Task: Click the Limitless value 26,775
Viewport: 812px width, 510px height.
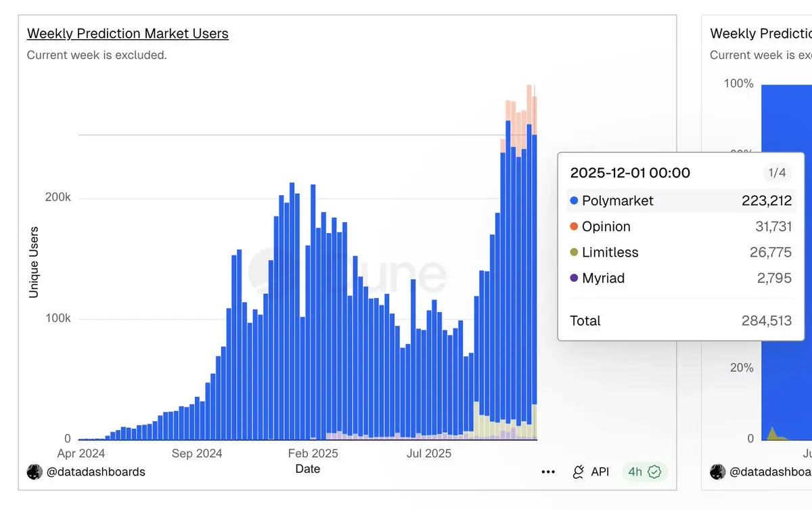Action: click(771, 252)
